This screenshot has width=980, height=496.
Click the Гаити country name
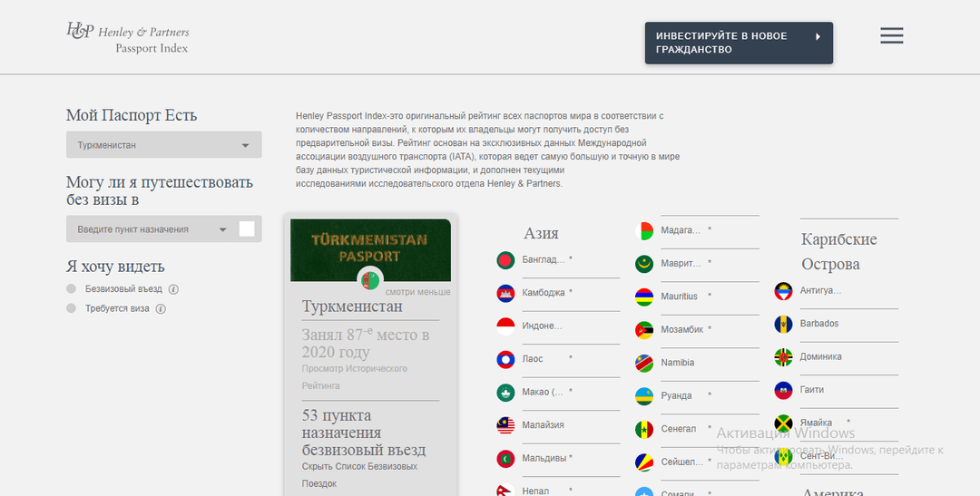click(x=812, y=390)
